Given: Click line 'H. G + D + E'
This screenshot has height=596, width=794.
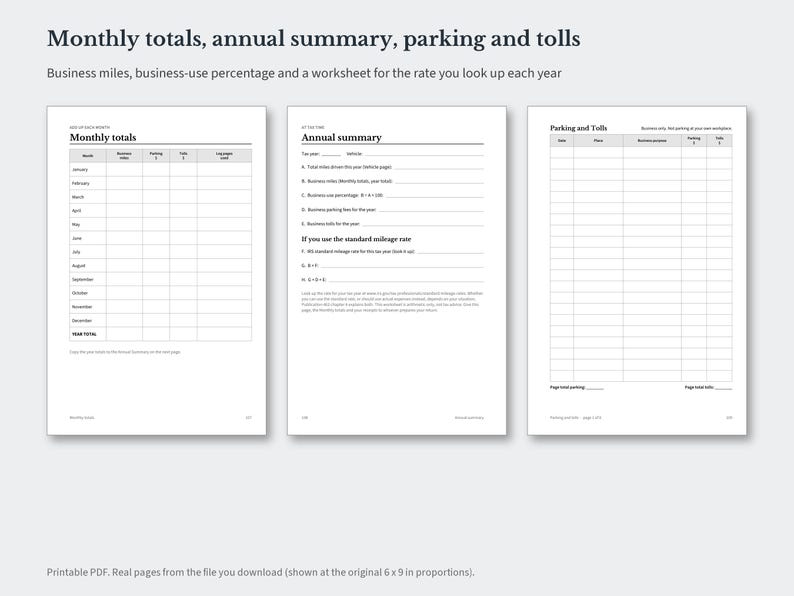Looking at the screenshot, I should 392,280.
